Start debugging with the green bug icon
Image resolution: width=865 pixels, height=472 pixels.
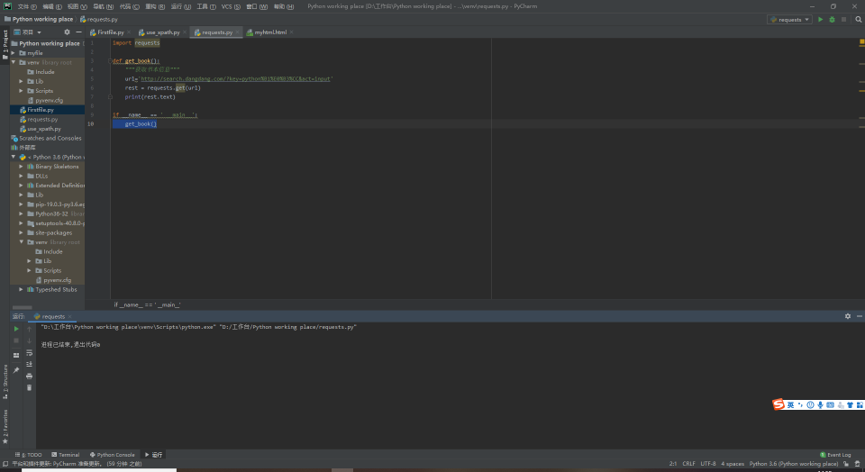pos(832,19)
